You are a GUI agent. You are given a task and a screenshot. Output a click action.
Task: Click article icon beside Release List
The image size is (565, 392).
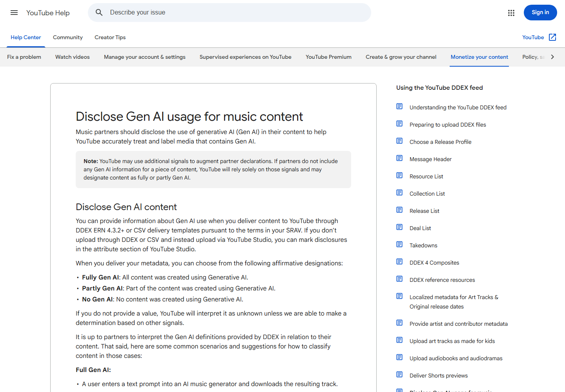tap(399, 210)
